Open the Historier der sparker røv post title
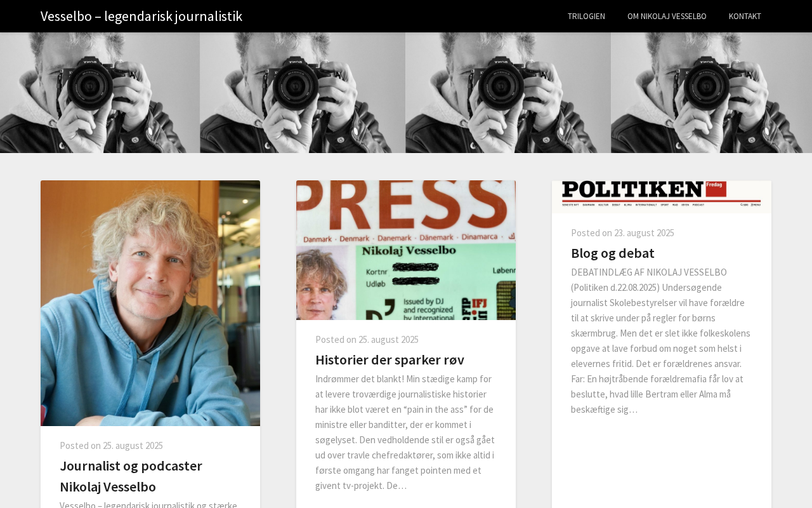Image resolution: width=812 pixels, height=508 pixels. pyautogui.click(x=390, y=359)
